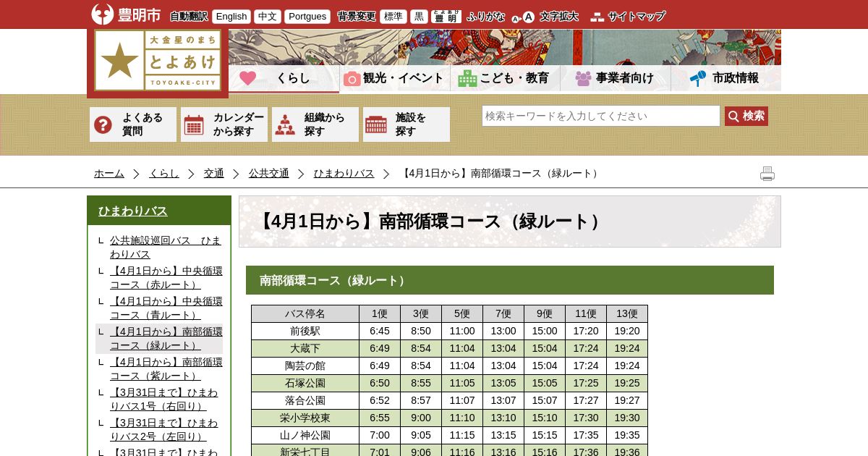Click the 山ノ神公園 bus stop cell
868x456 pixels.
point(305,435)
